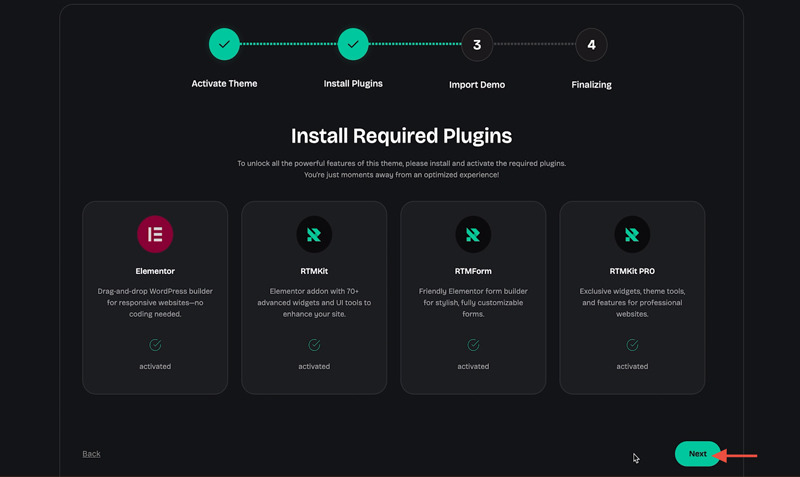Click the RTMKit plugin logo icon

coord(314,234)
